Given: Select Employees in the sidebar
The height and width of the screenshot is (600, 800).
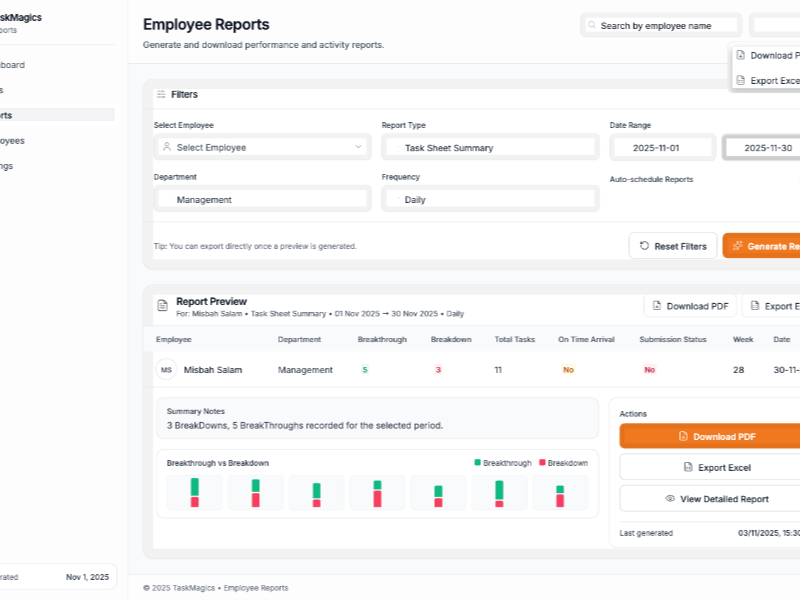Looking at the screenshot, I should coord(14,140).
